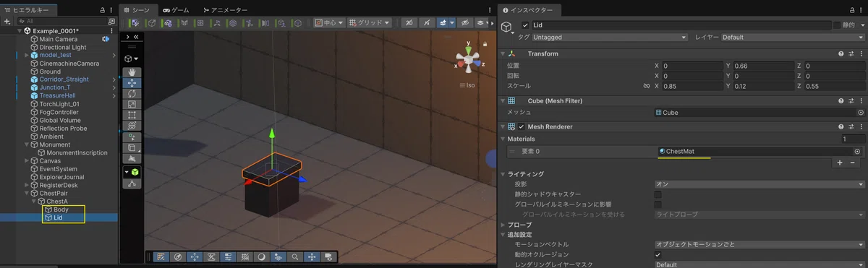Remove material slot with minus button
Image resolution: width=868 pixels, height=268 pixels.
coord(853,163)
